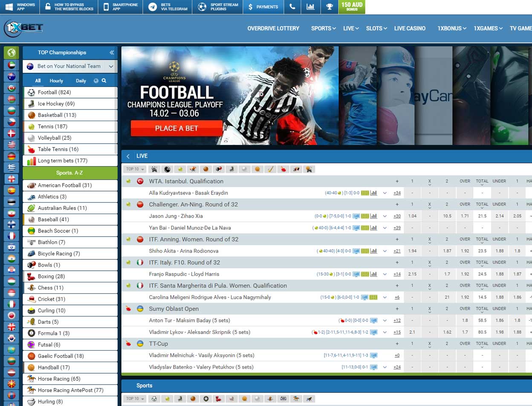Open the Bets via Telegram link

[168, 7]
